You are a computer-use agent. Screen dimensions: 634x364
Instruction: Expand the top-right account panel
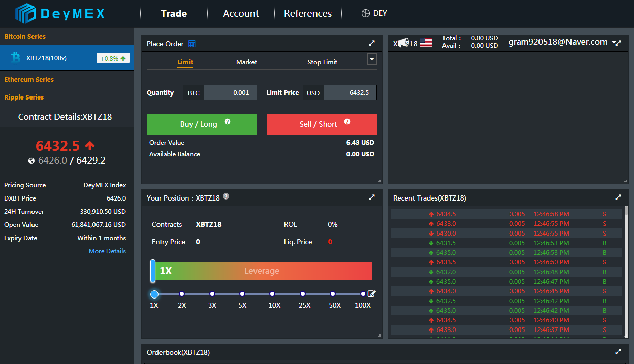(618, 43)
